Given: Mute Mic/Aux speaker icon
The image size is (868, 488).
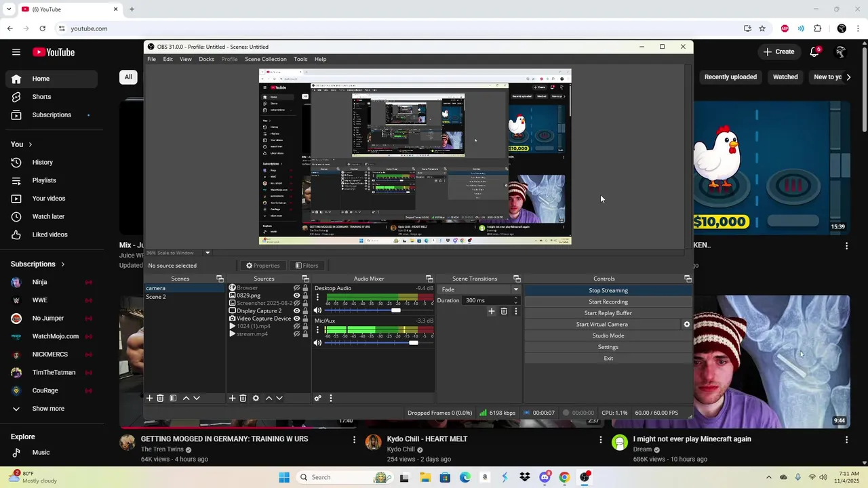Looking at the screenshot, I should (317, 343).
